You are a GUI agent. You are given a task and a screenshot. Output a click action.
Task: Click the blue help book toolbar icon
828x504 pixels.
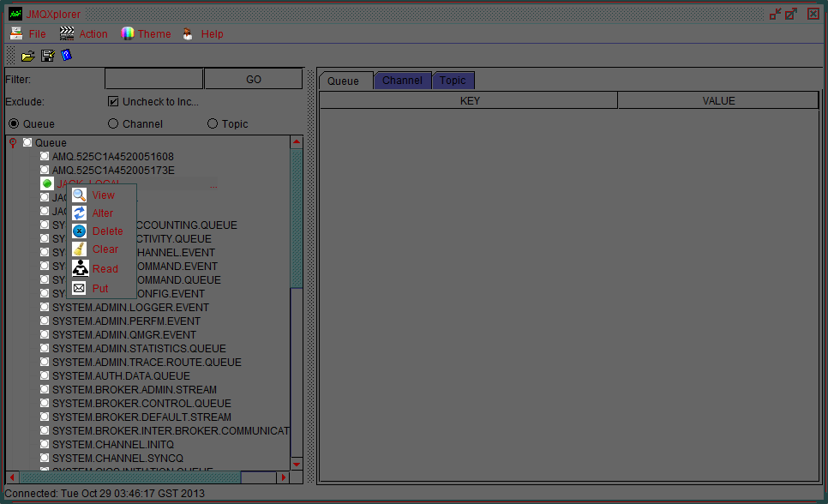(x=67, y=55)
